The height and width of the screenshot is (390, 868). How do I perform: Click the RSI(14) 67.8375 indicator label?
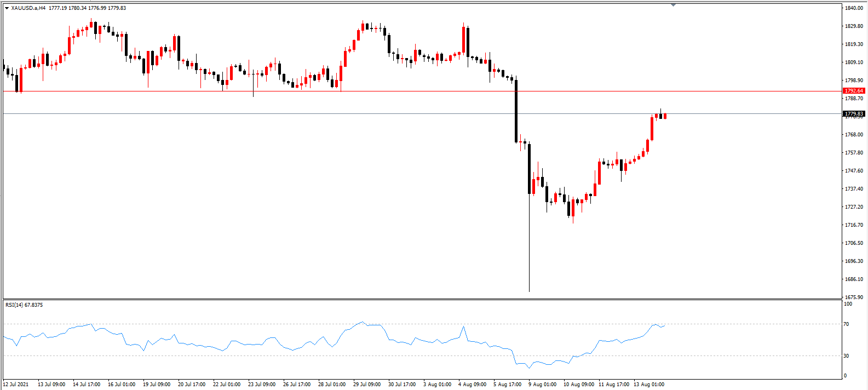click(x=24, y=305)
